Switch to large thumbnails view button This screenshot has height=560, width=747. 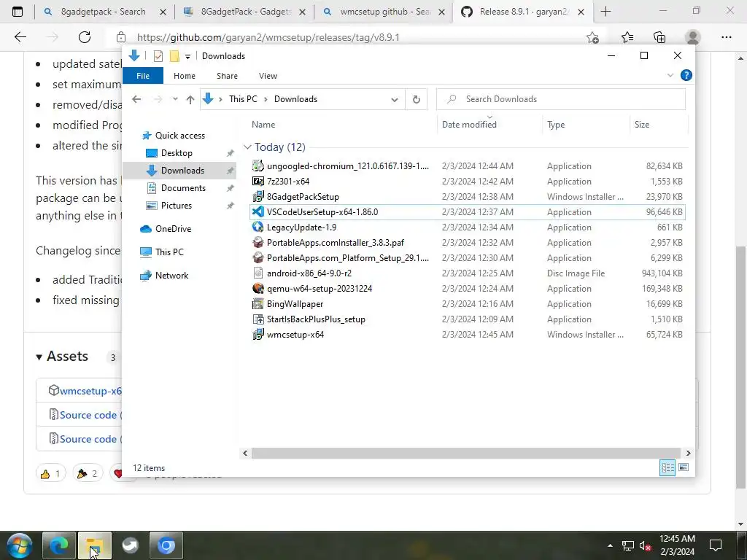[684, 467]
